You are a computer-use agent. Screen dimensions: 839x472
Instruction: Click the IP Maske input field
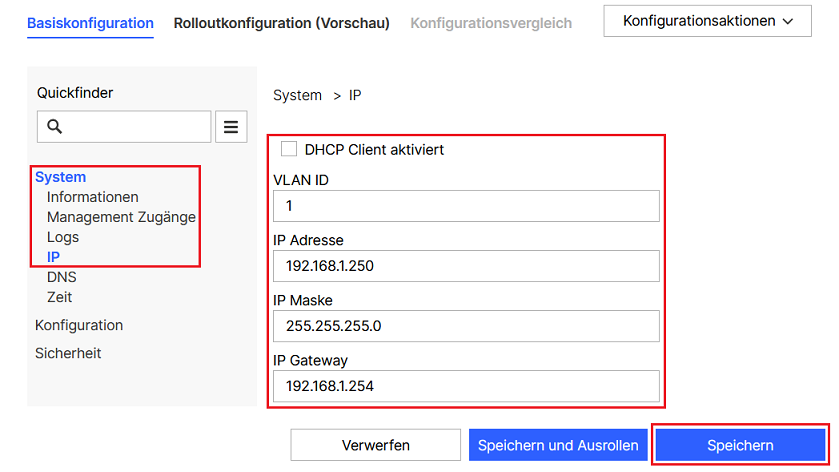pos(465,326)
